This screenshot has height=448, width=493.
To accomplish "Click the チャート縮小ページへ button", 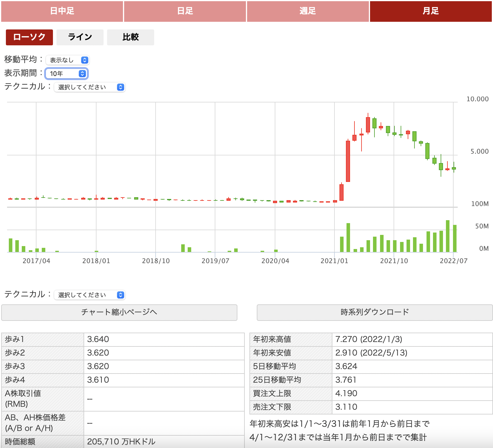I will pyautogui.click(x=119, y=312).
